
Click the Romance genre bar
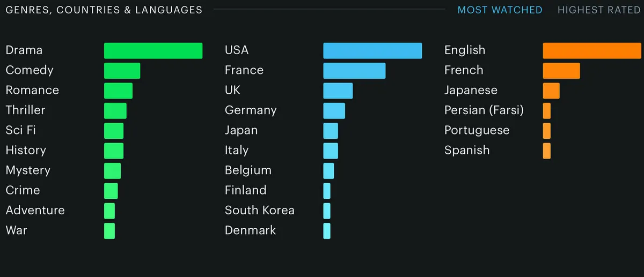point(118,91)
